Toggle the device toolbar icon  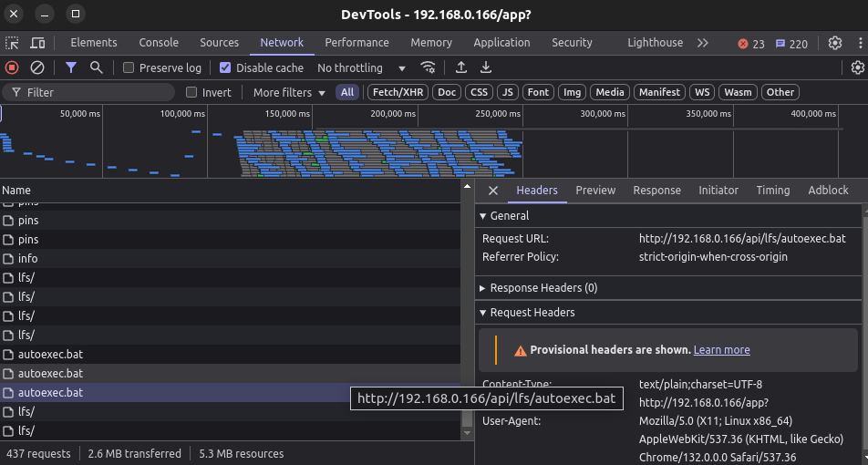37,43
